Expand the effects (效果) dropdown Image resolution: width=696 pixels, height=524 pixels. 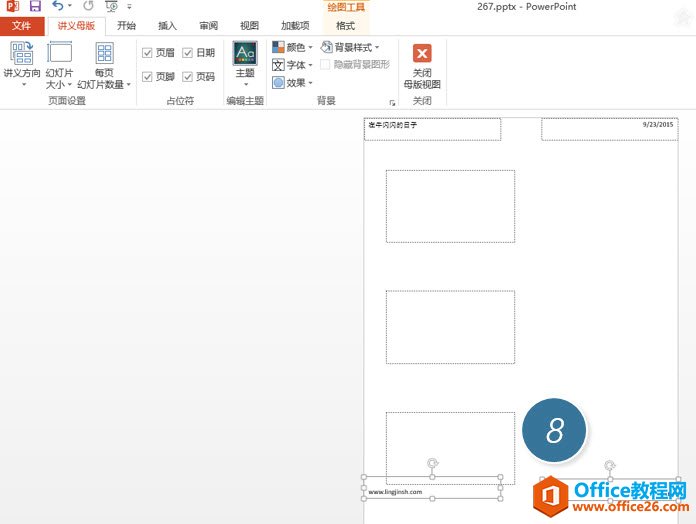[x=293, y=83]
